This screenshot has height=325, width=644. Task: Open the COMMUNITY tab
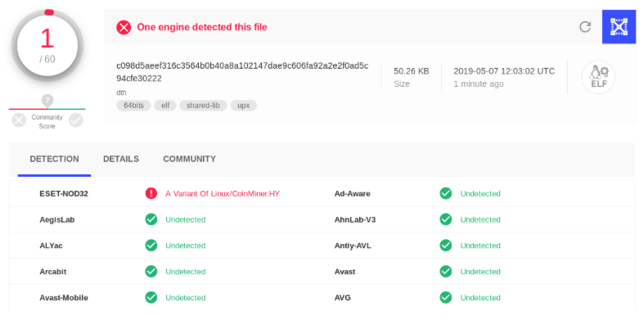click(x=189, y=159)
